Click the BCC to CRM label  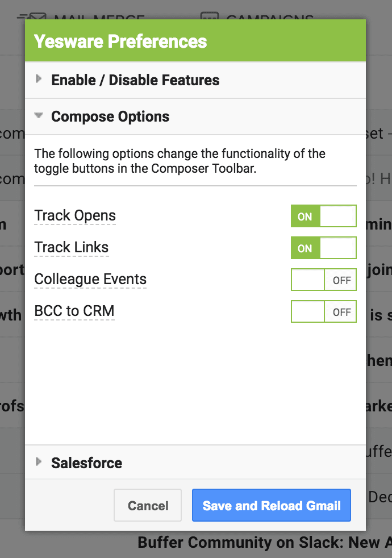point(74,311)
